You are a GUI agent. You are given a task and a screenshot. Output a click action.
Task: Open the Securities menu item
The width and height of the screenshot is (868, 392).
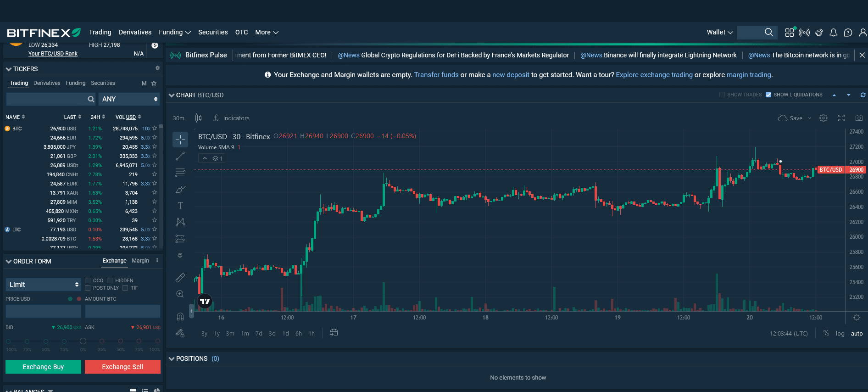[x=213, y=32]
